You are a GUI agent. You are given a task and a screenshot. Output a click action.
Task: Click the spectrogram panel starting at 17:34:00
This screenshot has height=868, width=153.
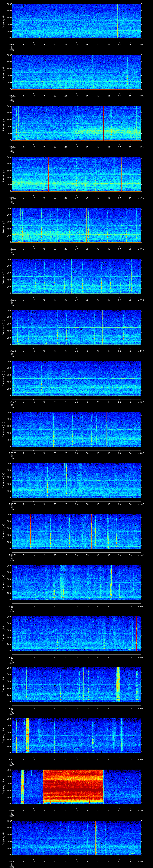click(x=77, y=174)
